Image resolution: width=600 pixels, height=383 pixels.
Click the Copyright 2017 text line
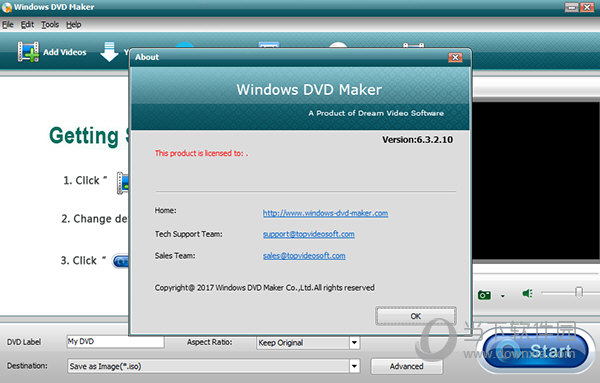point(264,288)
